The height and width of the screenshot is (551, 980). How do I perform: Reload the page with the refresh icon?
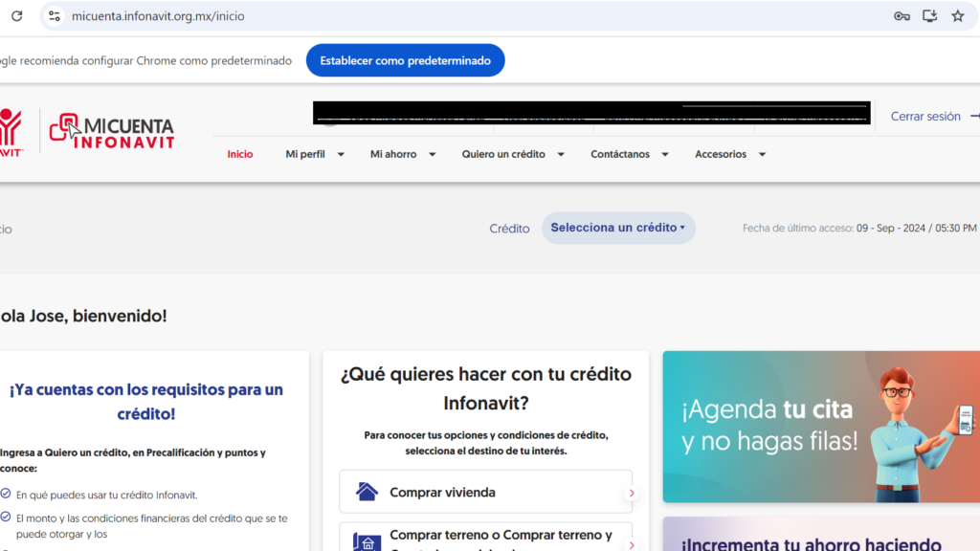point(17,16)
